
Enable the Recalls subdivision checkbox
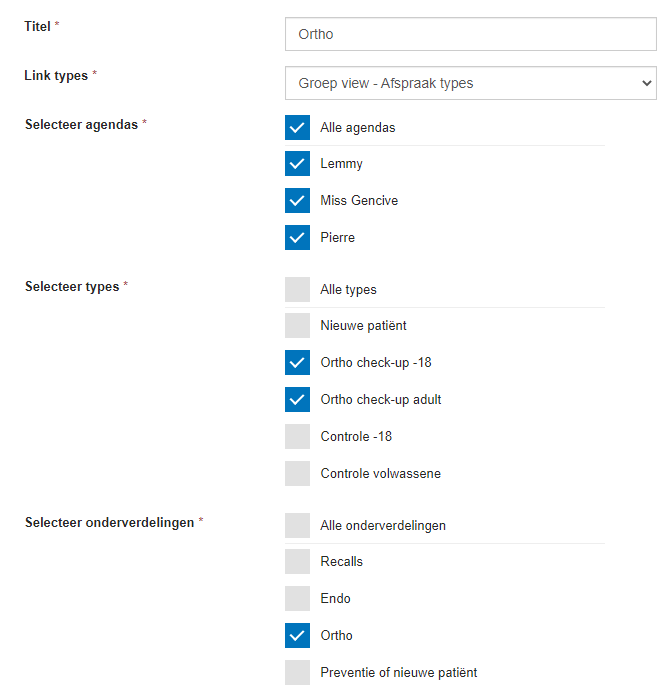297,562
